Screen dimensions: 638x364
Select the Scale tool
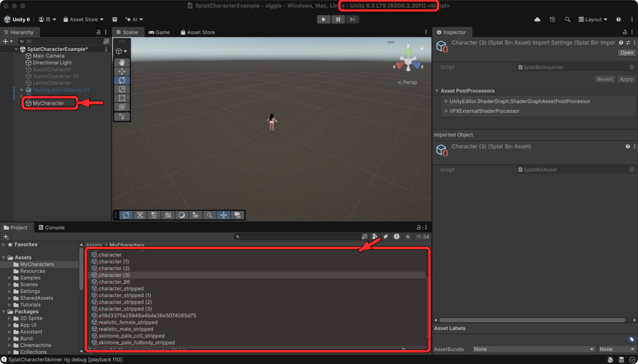122,89
